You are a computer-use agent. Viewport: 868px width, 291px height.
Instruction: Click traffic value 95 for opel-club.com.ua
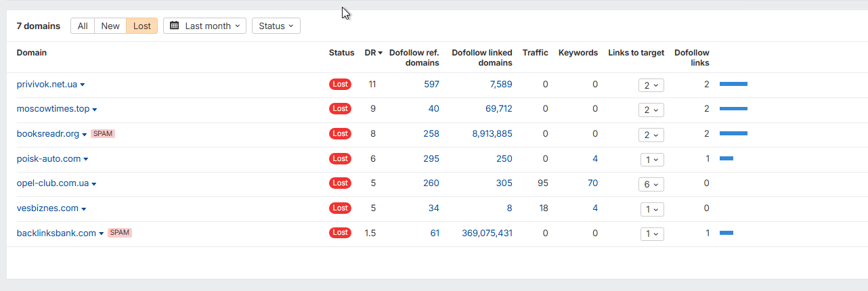543,183
